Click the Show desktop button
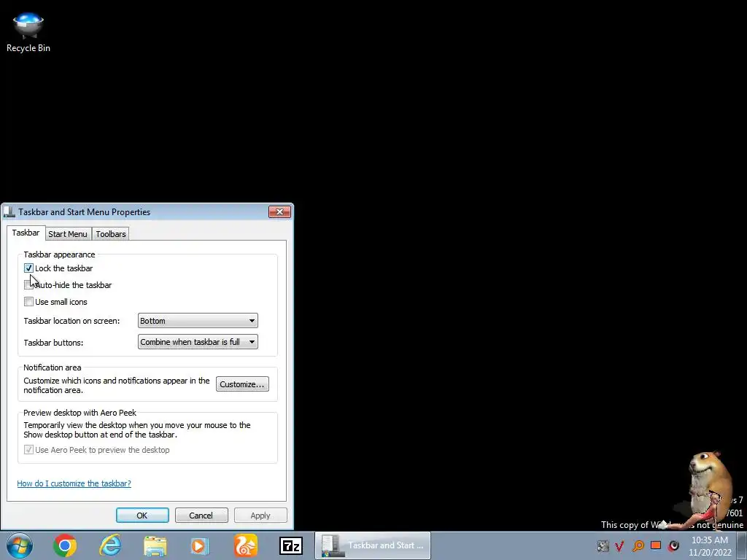The width and height of the screenshot is (747, 560). click(741, 545)
